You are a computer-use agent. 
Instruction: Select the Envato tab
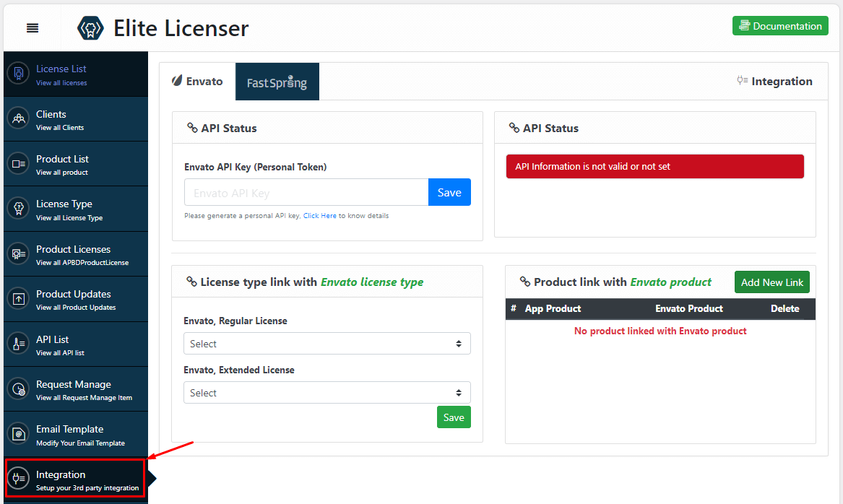click(x=196, y=81)
